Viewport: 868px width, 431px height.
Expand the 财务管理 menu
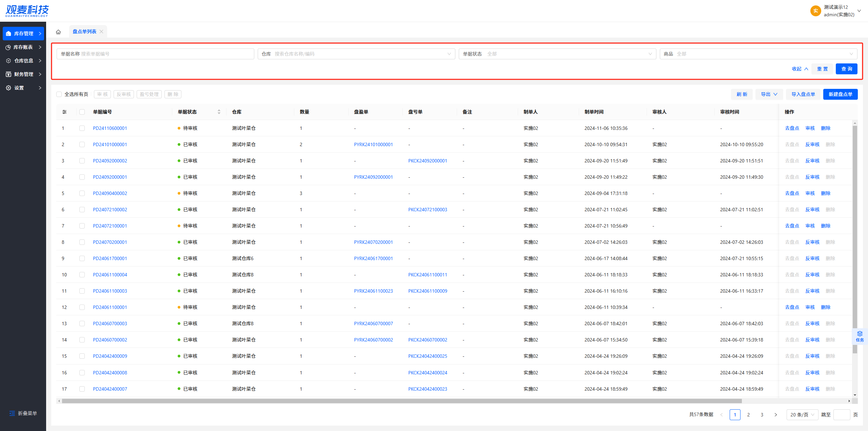click(x=23, y=74)
